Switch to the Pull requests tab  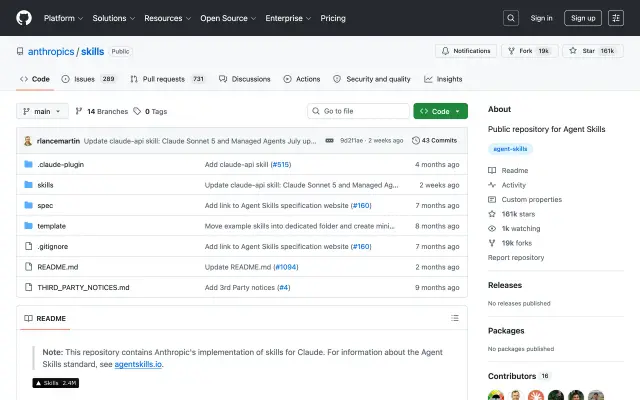tap(168, 79)
